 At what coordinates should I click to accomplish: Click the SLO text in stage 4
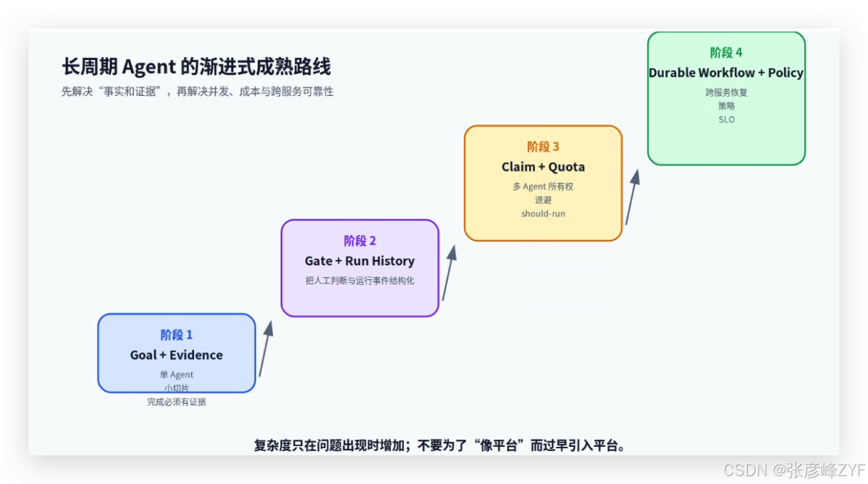tap(726, 120)
